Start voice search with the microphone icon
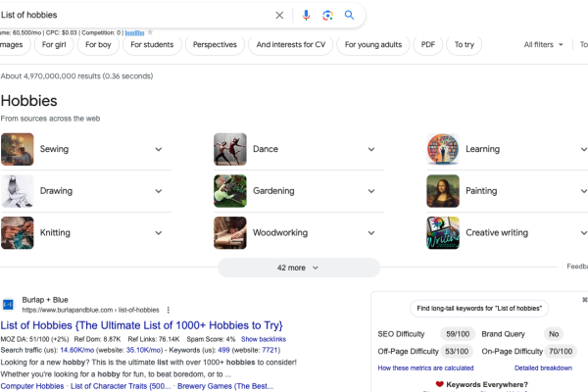This screenshot has height=392, width=588. point(306,15)
